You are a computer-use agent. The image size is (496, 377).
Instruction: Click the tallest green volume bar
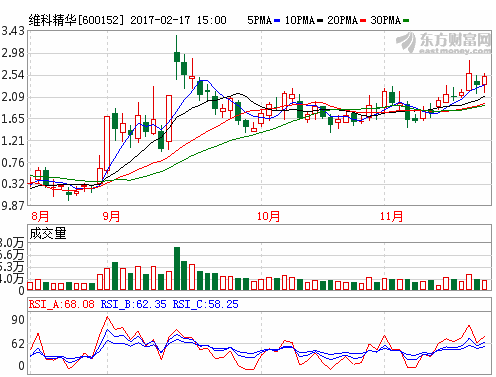(177, 268)
